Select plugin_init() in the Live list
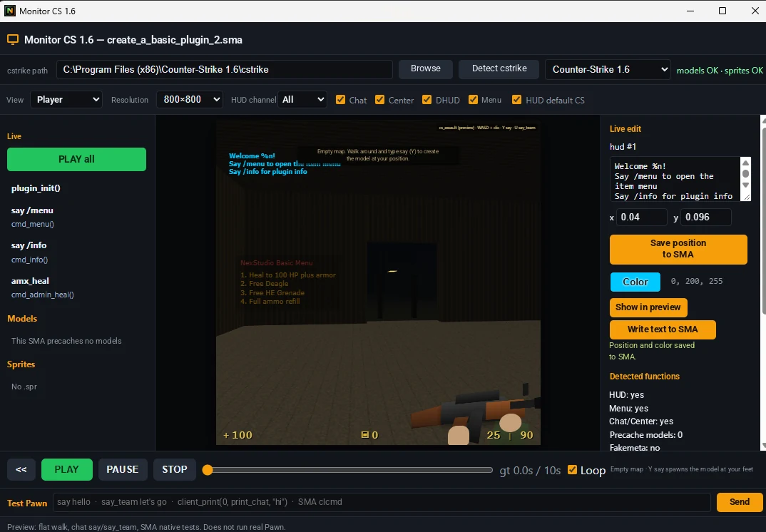The width and height of the screenshot is (766, 532). (36, 188)
